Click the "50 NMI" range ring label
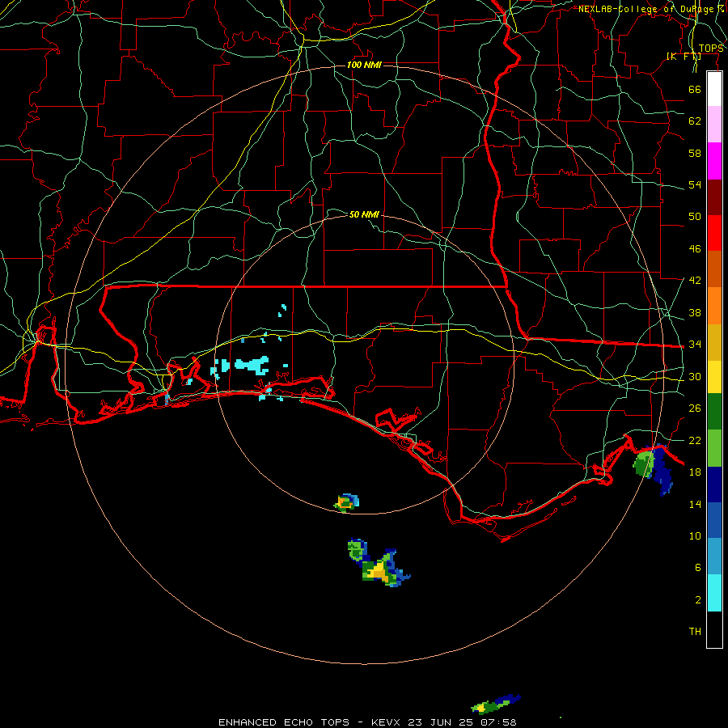Screen dimensions: 728x728 coord(364,214)
